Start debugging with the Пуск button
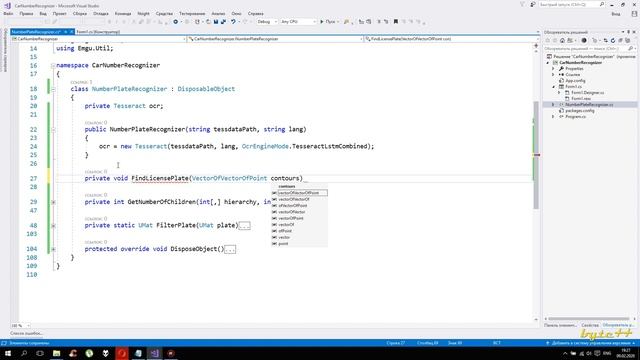640x360 pixels. 328,22
